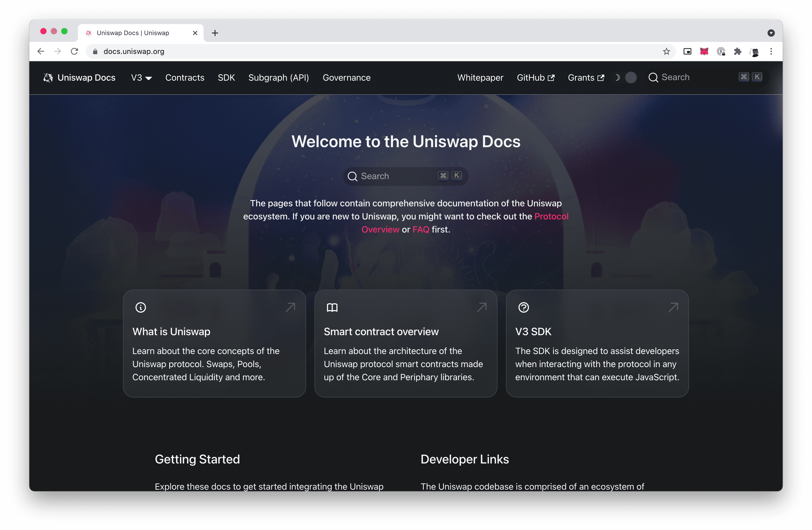Open a new browser tab
Viewport: 812px width, 530px height.
tap(215, 33)
